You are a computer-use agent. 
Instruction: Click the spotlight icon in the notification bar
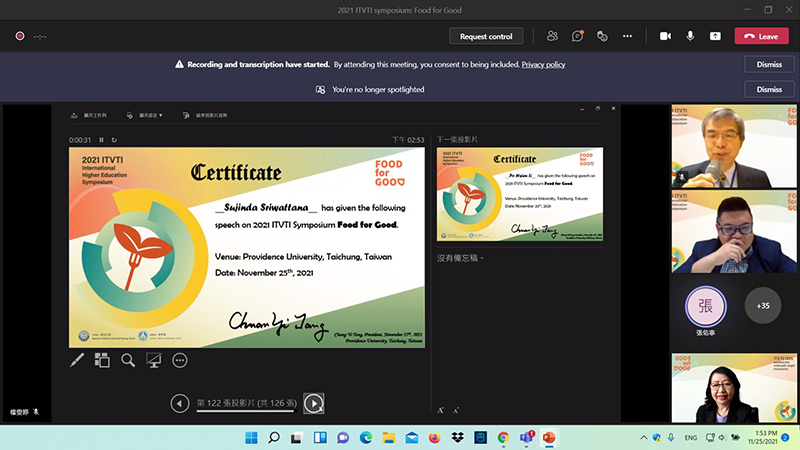click(x=320, y=90)
